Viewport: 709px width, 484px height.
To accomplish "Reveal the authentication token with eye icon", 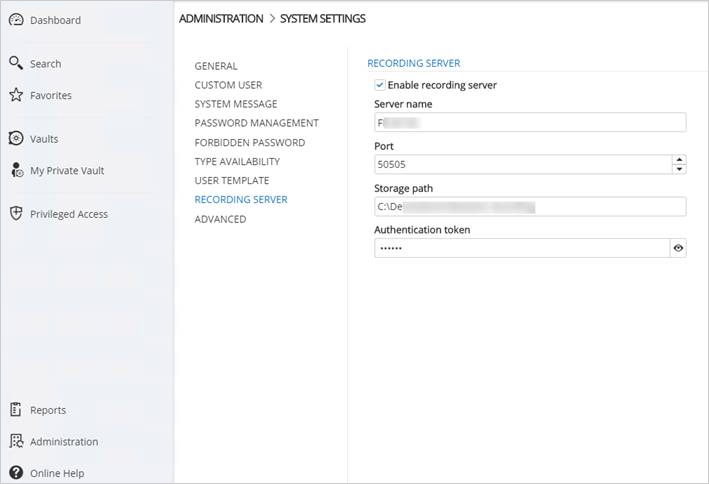I will coord(678,249).
